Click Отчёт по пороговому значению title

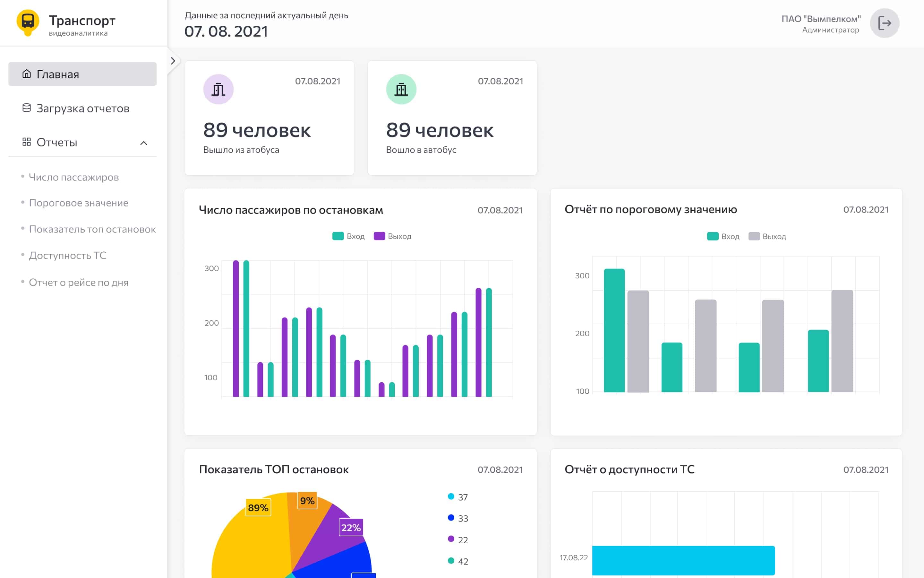(651, 209)
